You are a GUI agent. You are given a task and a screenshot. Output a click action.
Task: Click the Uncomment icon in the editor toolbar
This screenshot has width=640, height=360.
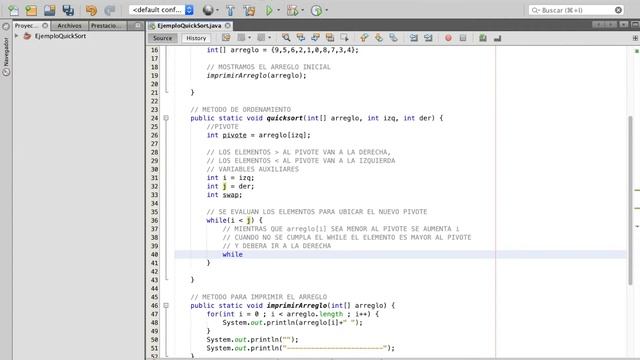tap(497, 38)
